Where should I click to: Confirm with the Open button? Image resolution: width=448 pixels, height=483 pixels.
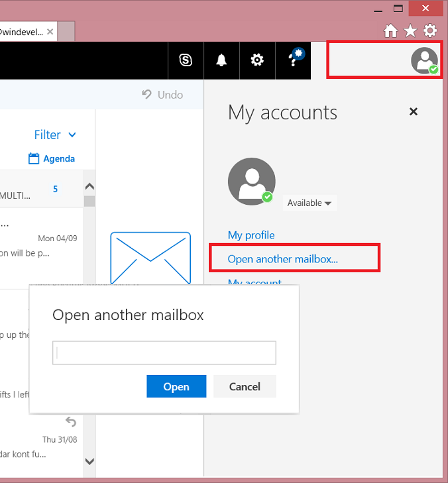coord(176,386)
